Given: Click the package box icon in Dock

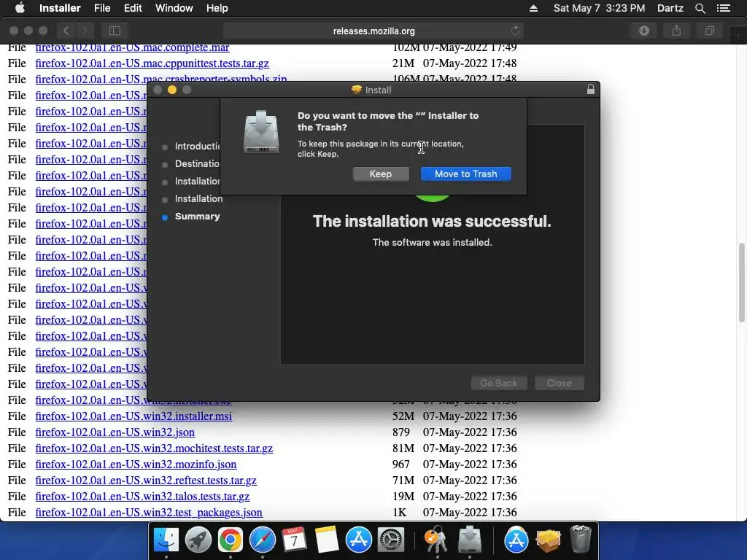Looking at the screenshot, I should pos(549,540).
